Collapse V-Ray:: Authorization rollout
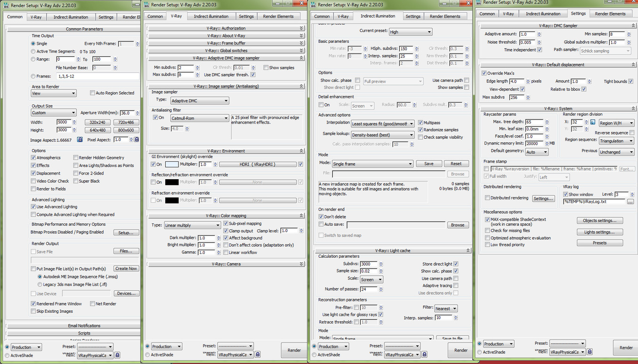The height and width of the screenshot is (364, 638). pyautogui.click(x=226, y=28)
